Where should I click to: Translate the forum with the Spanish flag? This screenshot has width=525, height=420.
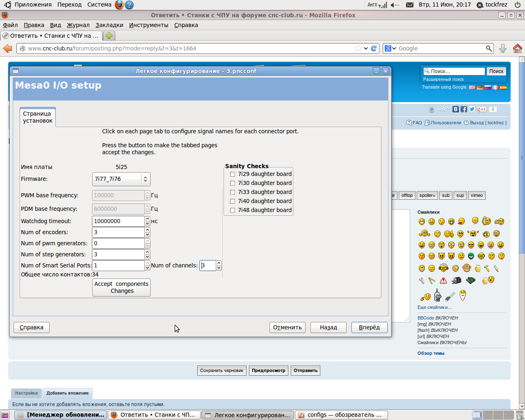(503, 87)
